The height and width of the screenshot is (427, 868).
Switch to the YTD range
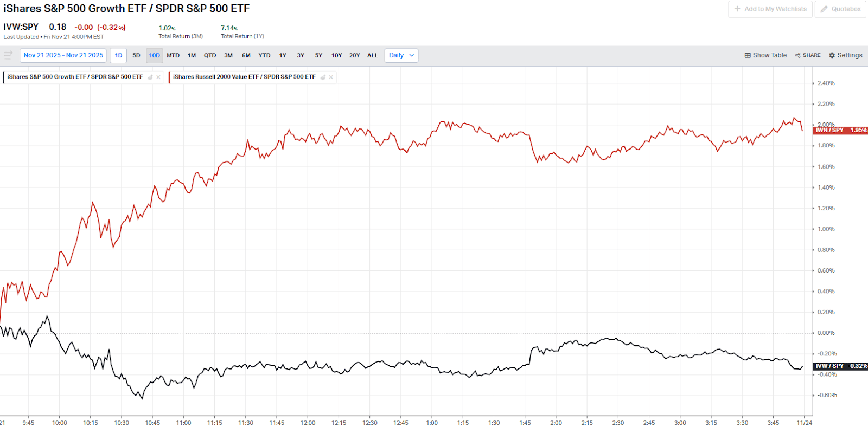coord(264,55)
